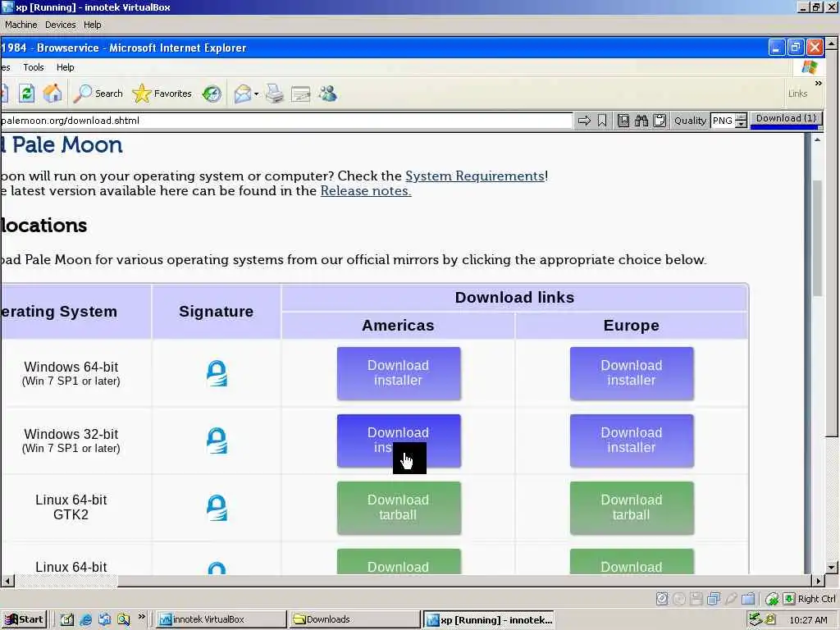This screenshot has height=630, width=840.
Task: Click Windows 32-bit signature icon
Action: [x=217, y=441]
